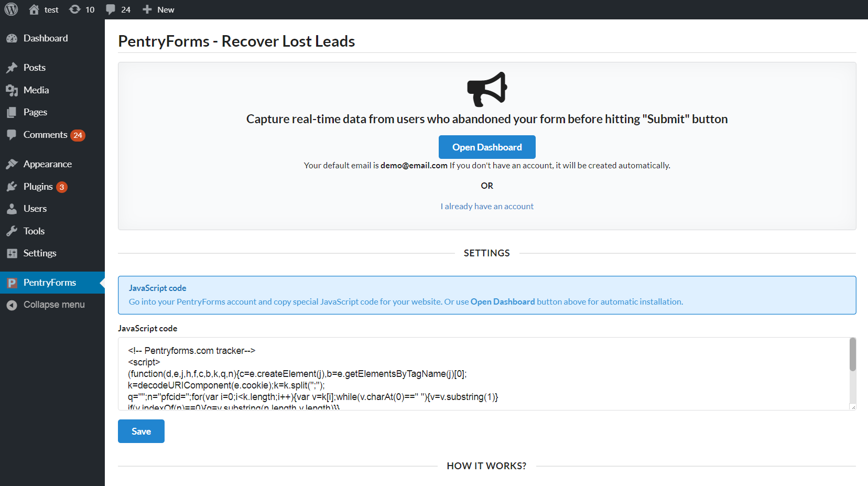Open the test site home icon
The image size is (868, 486).
click(x=34, y=9)
